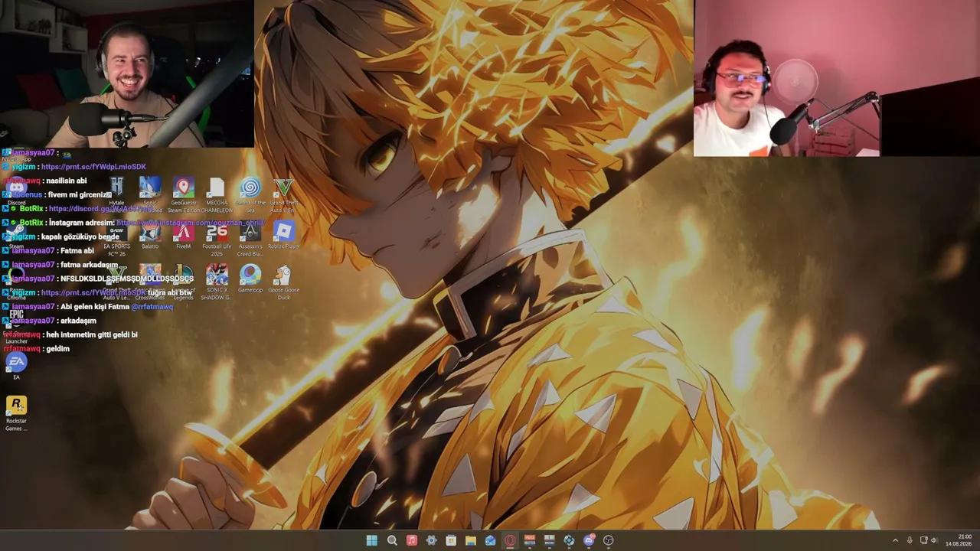This screenshot has width=980, height=551.
Task: Select the EA app desktop shortcut
Action: pyautogui.click(x=16, y=365)
